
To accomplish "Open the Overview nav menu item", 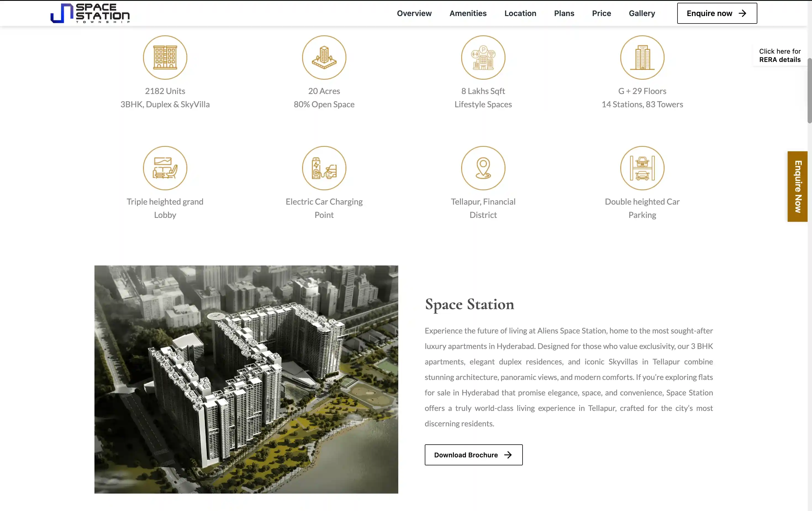I will pos(414,13).
